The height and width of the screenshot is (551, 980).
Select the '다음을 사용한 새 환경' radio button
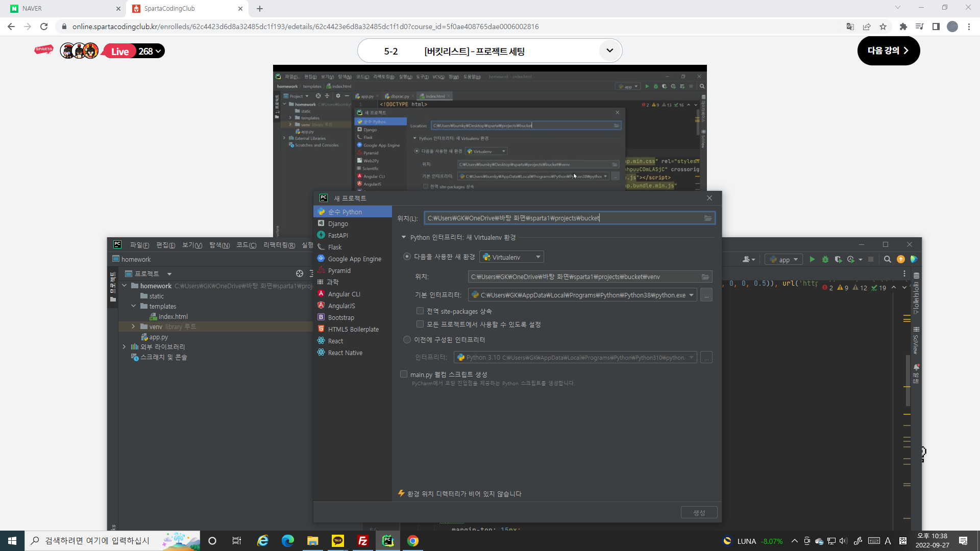point(407,257)
